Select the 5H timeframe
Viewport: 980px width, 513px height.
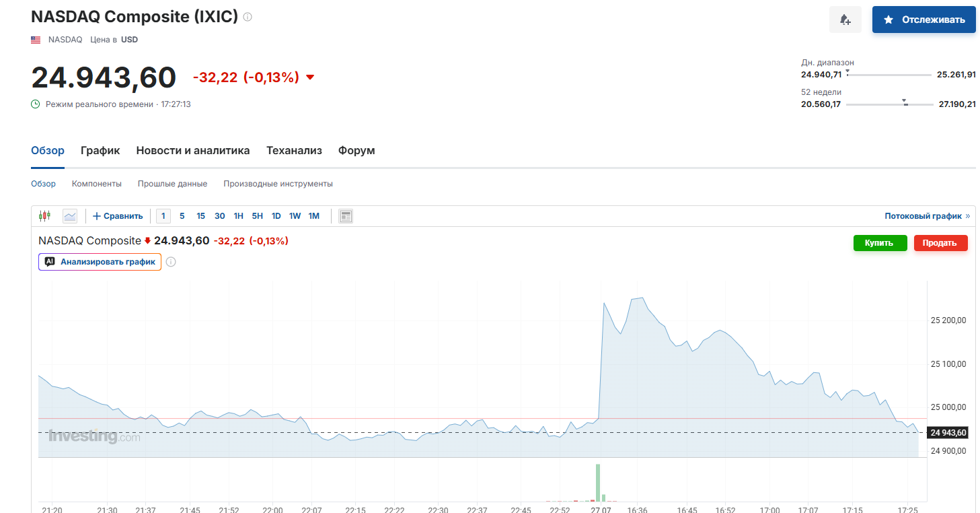(x=258, y=216)
